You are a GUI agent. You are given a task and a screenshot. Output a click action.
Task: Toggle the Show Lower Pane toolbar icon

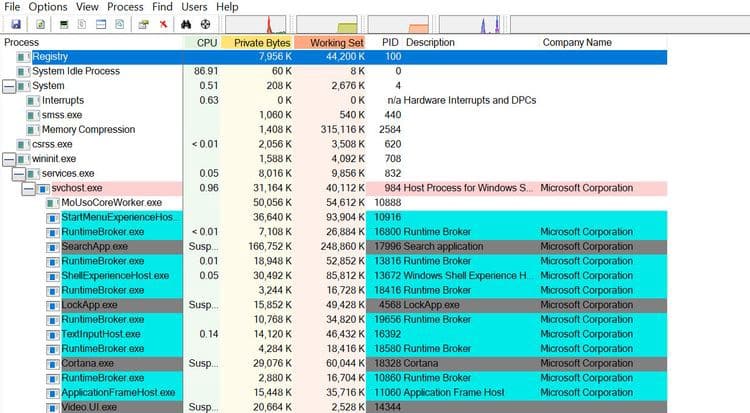(101, 24)
